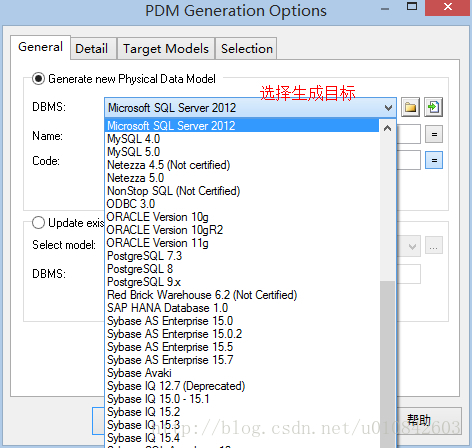Click the embed DBMS file icon
Image resolution: width=472 pixels, height=448 pixels.
click(433, 107)
